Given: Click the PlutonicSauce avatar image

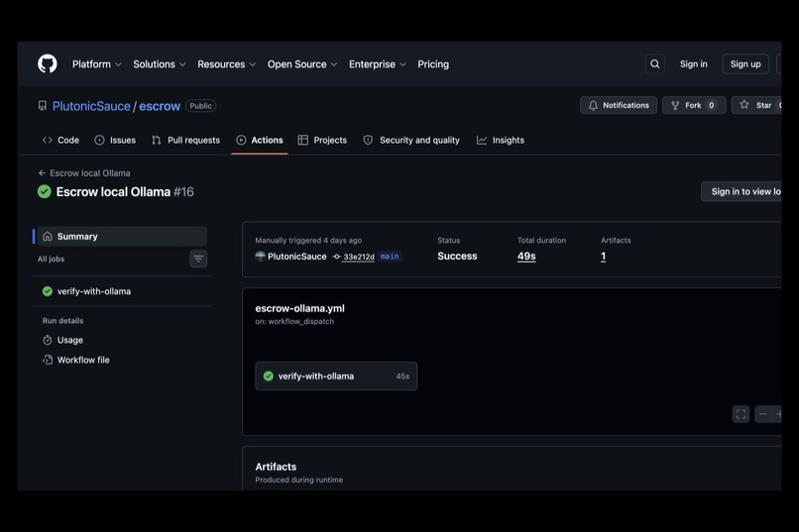Looking at the screenshot, I should (x=260, y=256).
